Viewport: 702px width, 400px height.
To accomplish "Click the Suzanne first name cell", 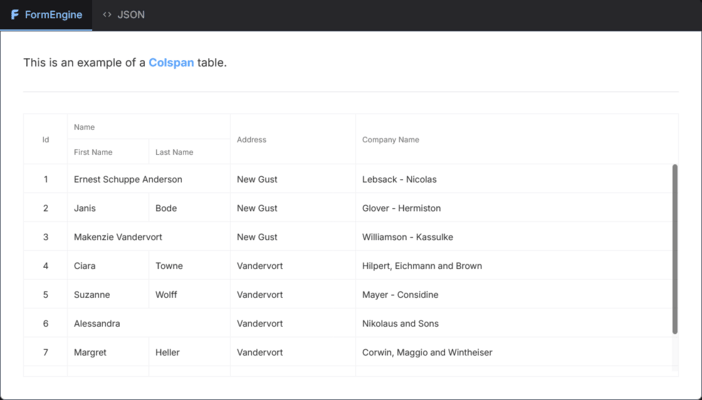I will click(x=108, y=294).
